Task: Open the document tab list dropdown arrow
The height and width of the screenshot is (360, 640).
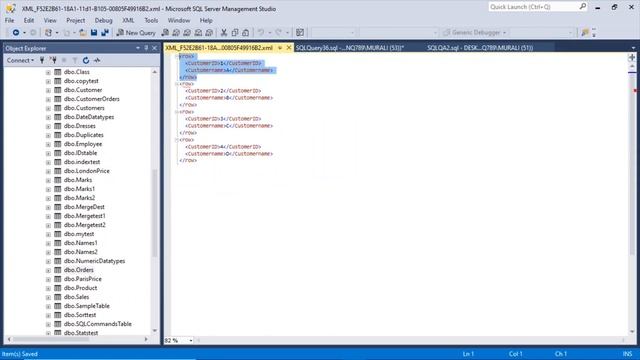Action: (633, 48)
